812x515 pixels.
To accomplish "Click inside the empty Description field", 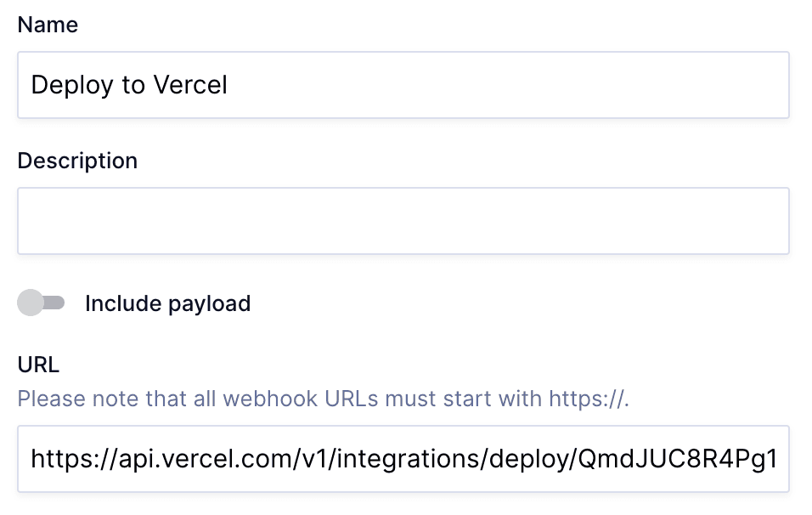I will 403,221.
